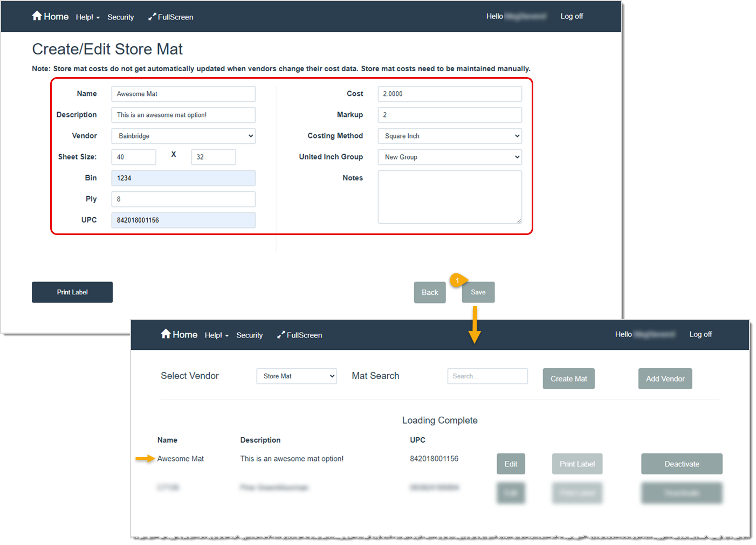Click Edit next to Awesome Mat
This screenshot has width=756, height=545.
click(x=510, y=464)
